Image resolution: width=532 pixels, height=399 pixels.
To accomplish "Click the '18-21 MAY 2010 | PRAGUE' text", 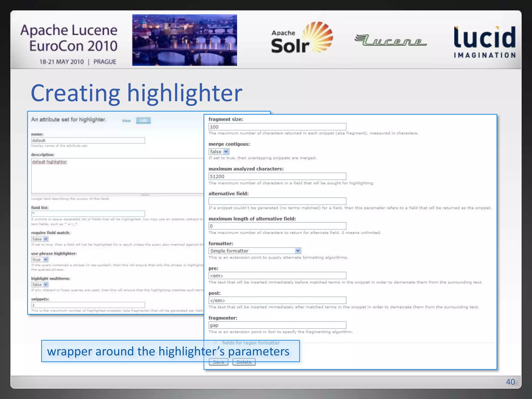I will pyautogui.click(x=78, y=62).
